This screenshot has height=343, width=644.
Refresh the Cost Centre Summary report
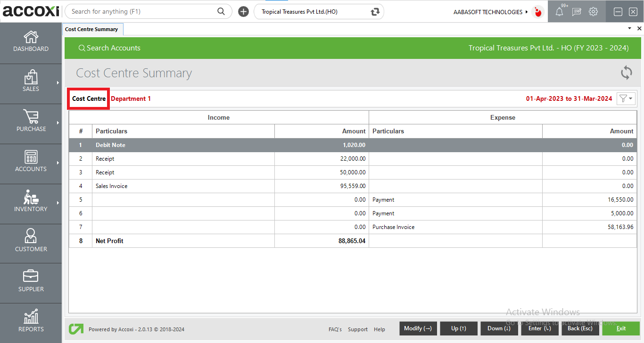coord(626,73)
